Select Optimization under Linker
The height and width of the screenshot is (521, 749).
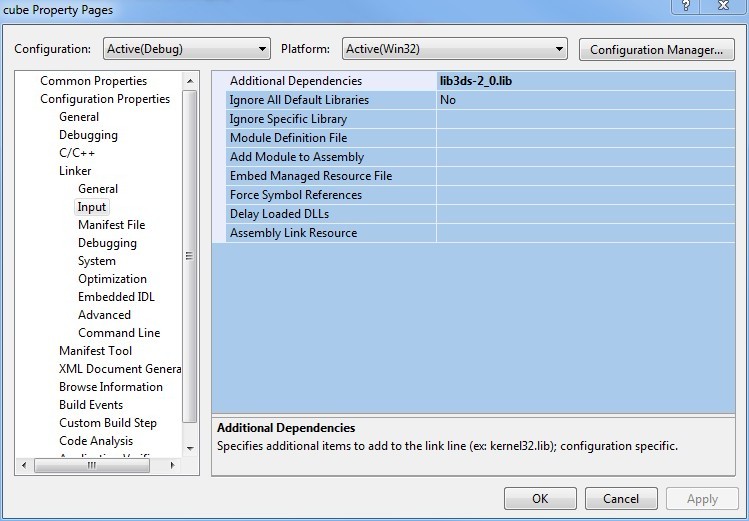(112, 279)
